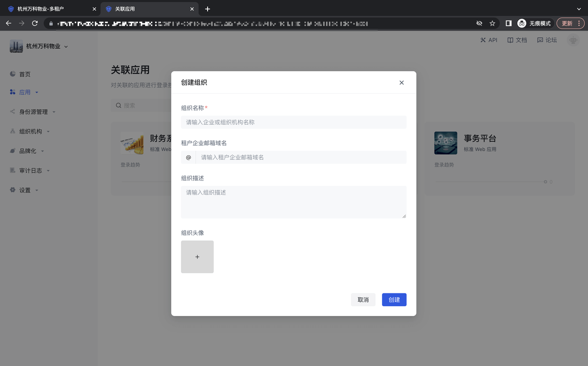Screen dimensions: 588x366
Task: Expand the 应用 sidebar menu
Action: click(x=25, y=92)
